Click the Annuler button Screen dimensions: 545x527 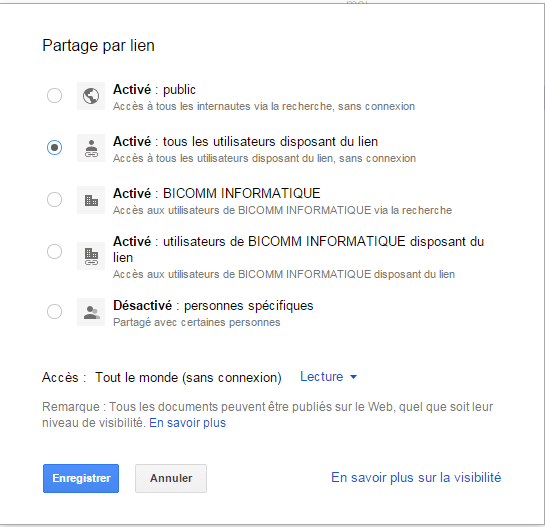point(171,478)
